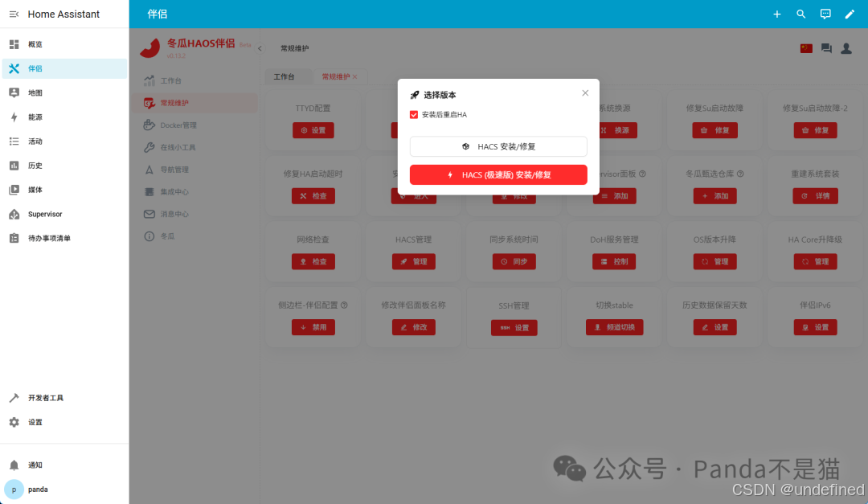Open panda user profile
This screenshot has height=504, width=868.
(64, 490)
